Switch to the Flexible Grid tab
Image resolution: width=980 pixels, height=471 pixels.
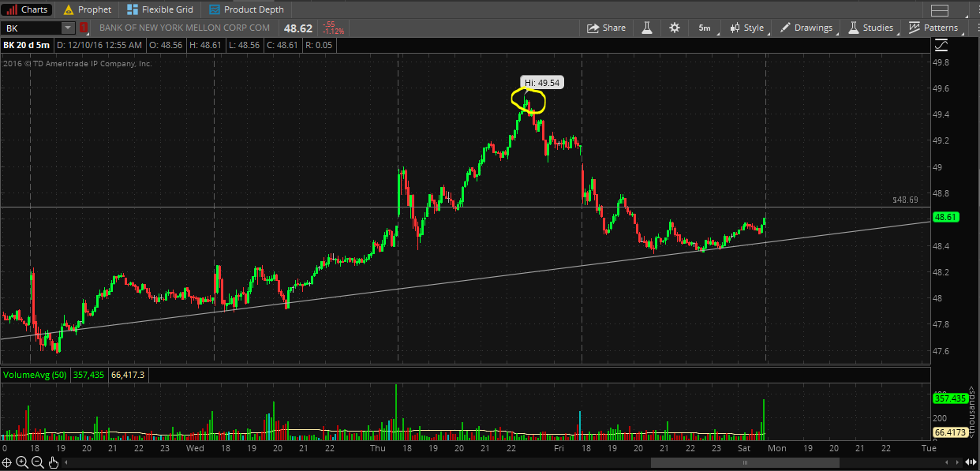(159, 9)
